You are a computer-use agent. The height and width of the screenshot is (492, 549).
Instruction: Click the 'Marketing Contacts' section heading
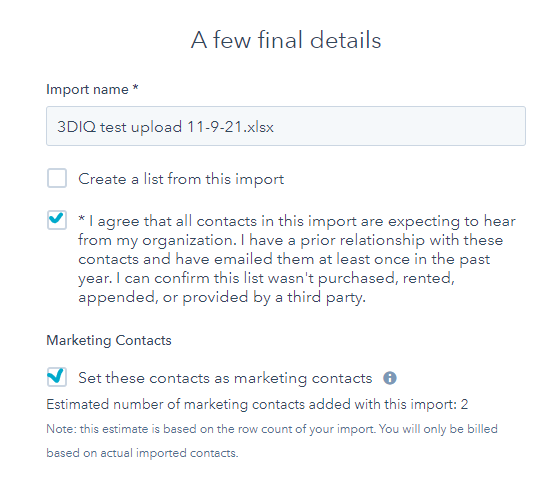109,340
